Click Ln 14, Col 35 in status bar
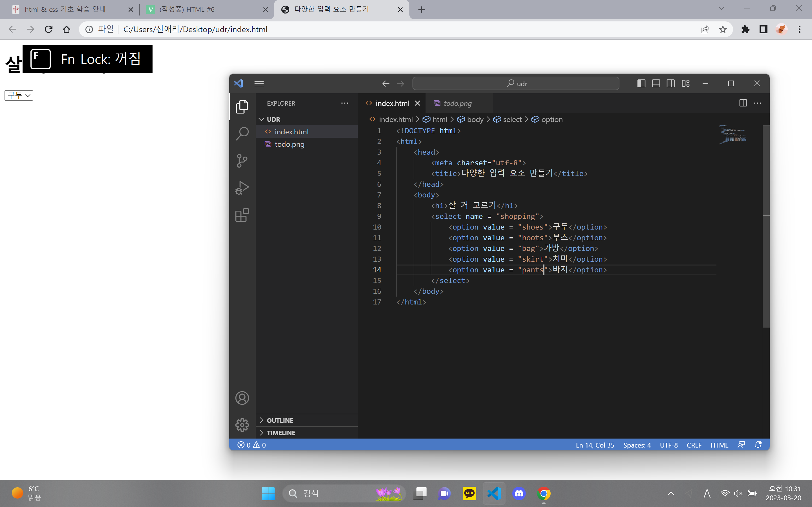Image resolution: width=812 pixels, height=507 pixels. click(x=595, y=445)
